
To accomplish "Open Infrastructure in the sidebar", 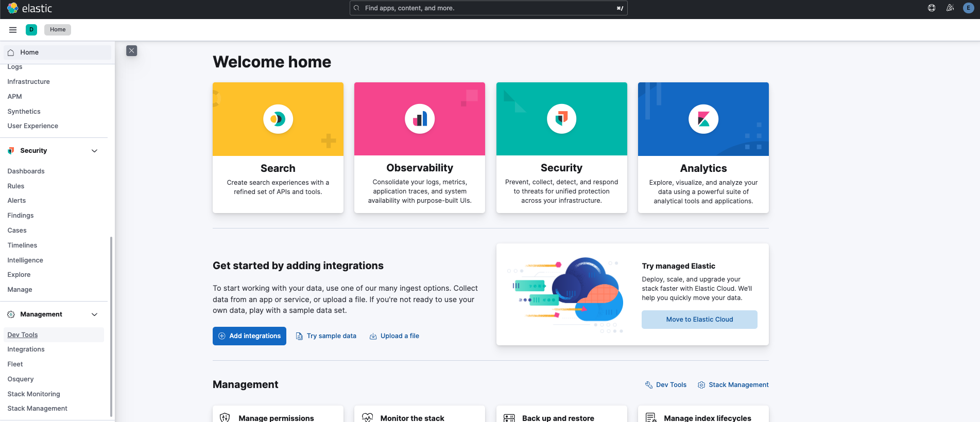I will point(28,82).
